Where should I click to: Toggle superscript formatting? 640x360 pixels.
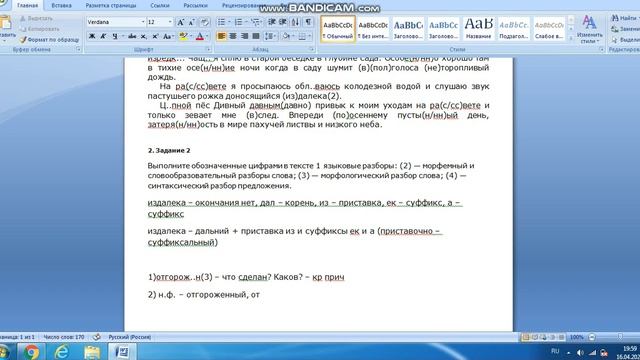pos(155,36)
